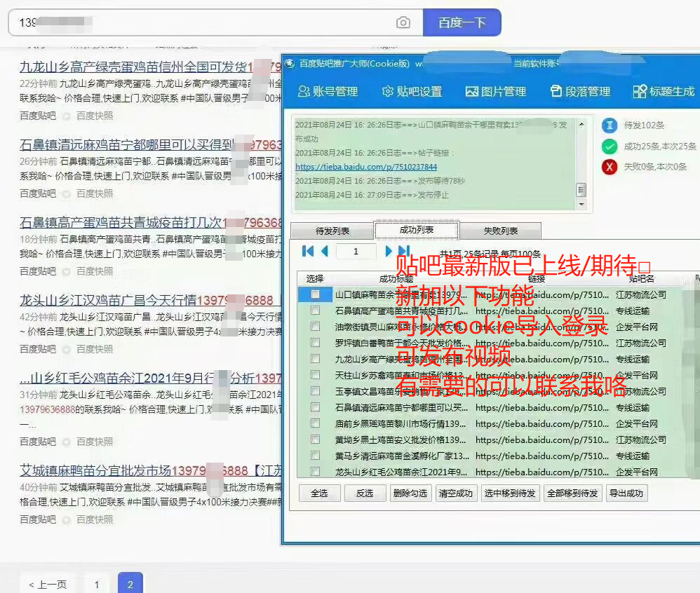
Task: Check the 天柱山乡苏禽鸡苗 row checkbox
Action: 315,375
